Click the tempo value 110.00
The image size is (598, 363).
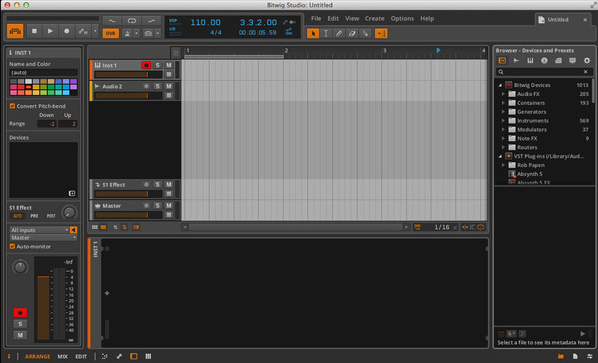point(205,22)
